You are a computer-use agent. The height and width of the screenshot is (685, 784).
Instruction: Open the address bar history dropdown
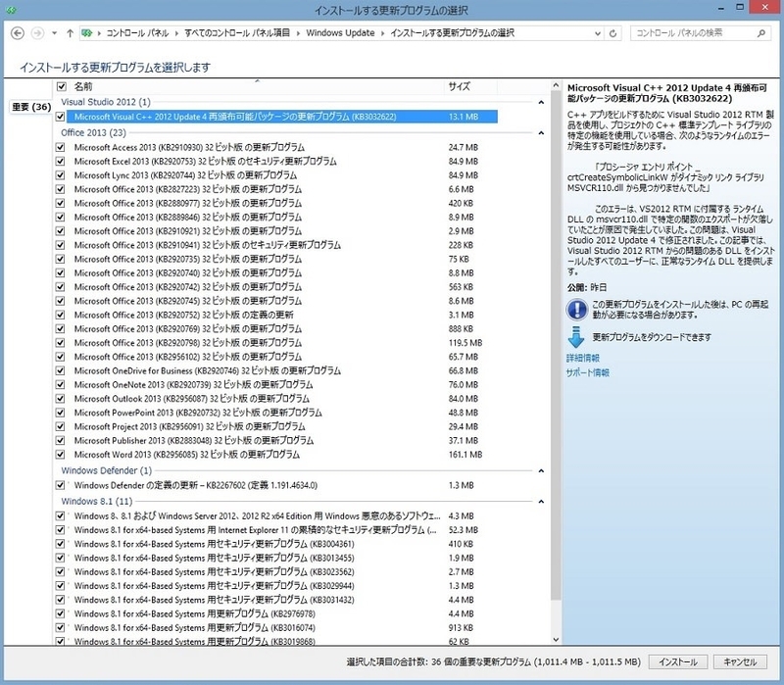[598, 33]
